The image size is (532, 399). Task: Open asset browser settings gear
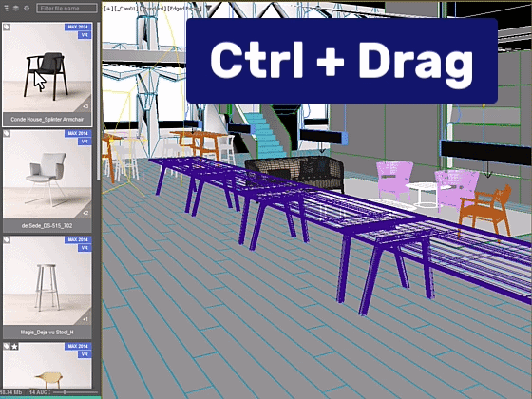27,8
